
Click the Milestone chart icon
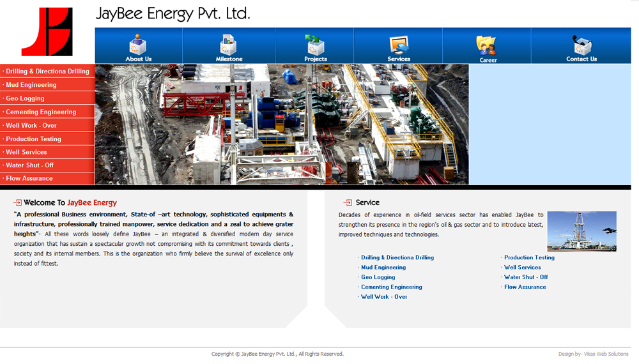pos(229,44)
